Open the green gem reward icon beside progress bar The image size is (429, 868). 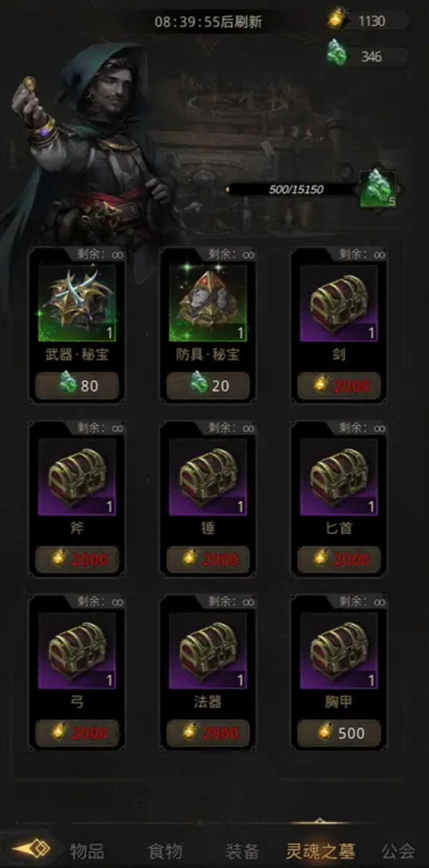378,190
